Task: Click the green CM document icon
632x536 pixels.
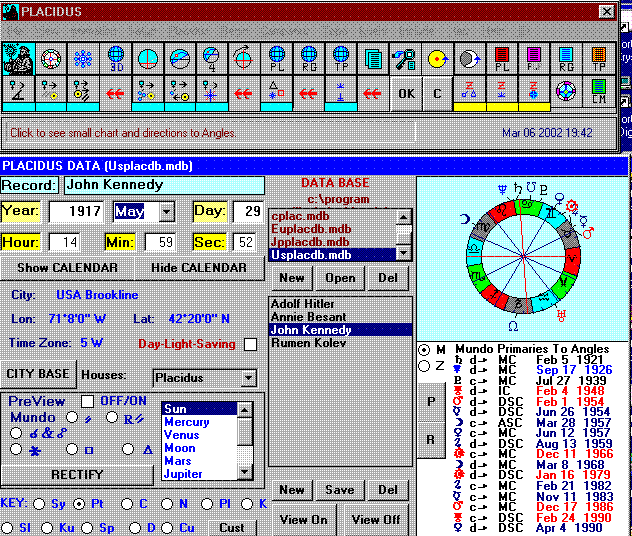Action: pyautogui.click(x=598, y=92)
